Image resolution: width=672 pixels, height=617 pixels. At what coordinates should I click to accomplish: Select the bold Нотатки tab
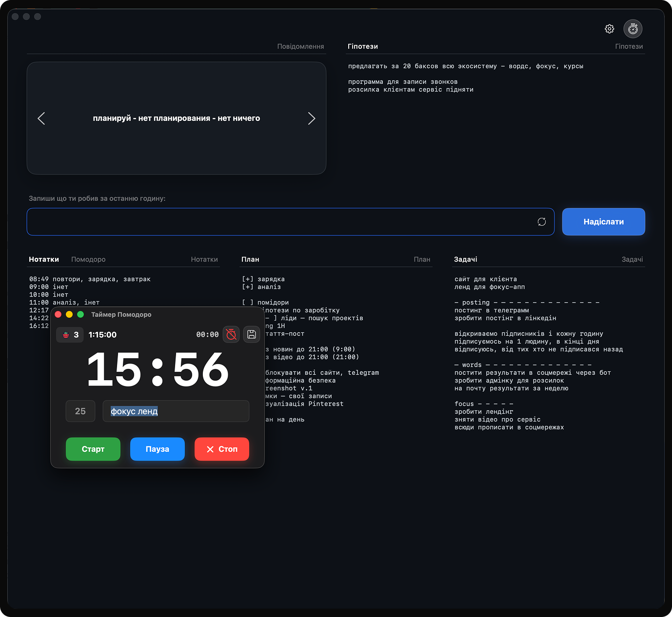44,259
